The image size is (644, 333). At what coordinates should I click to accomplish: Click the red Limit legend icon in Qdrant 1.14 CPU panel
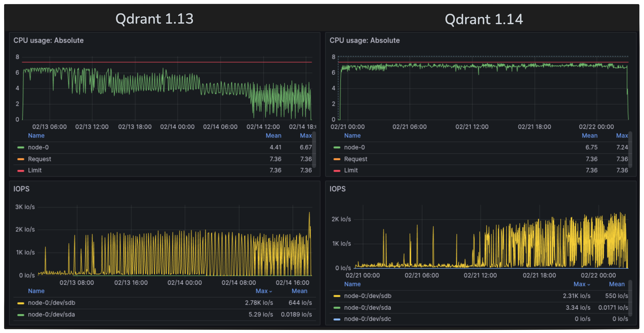(x=337, y=170)
